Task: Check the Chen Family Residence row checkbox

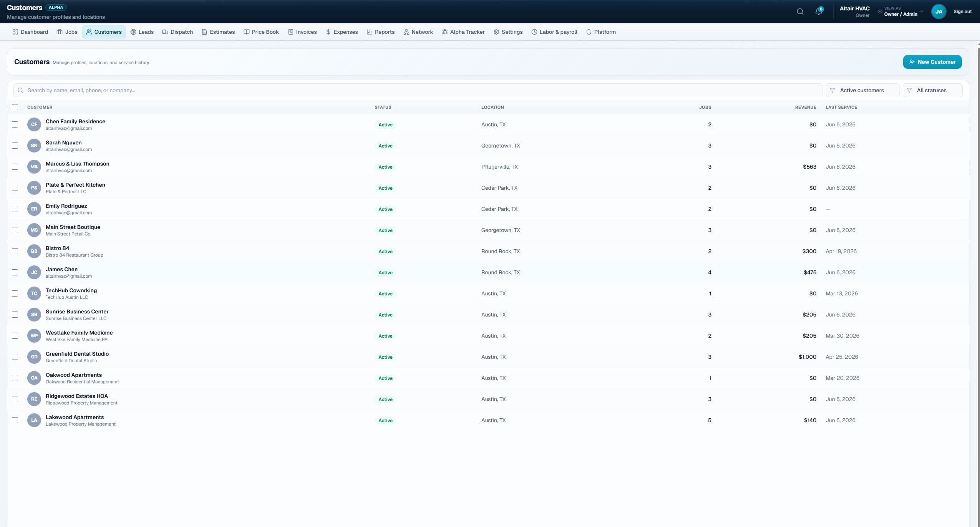Action: (15, 124)
